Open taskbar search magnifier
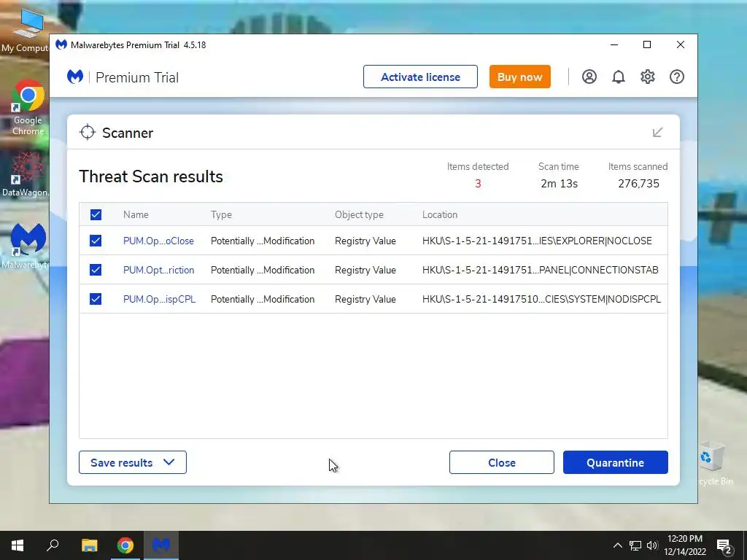Viewport: 747px width, 560px height. 53,545
